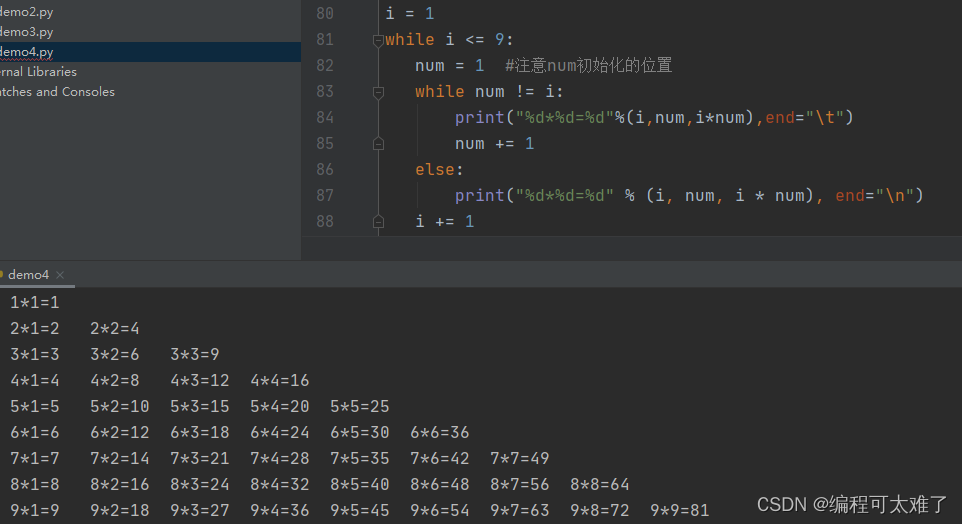Click the comment '#注意num初始化的位置'

(588, 65)
